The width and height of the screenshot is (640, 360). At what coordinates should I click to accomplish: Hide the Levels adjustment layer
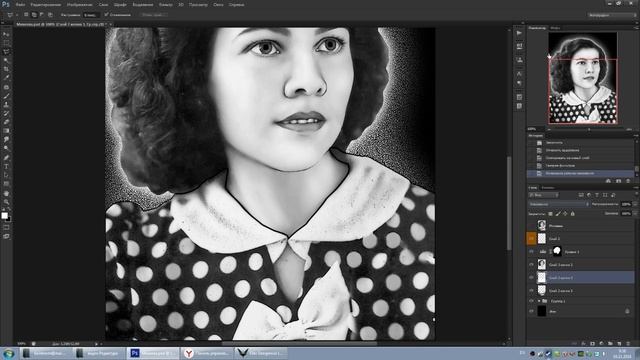point(531,252)
